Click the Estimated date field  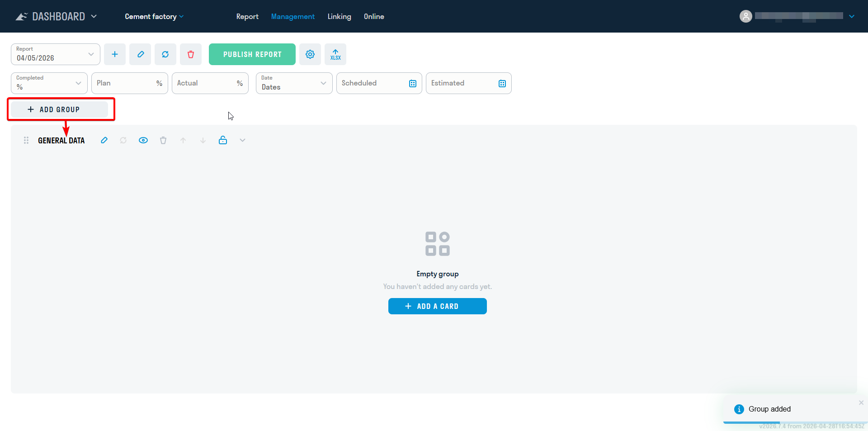[469, 83]
